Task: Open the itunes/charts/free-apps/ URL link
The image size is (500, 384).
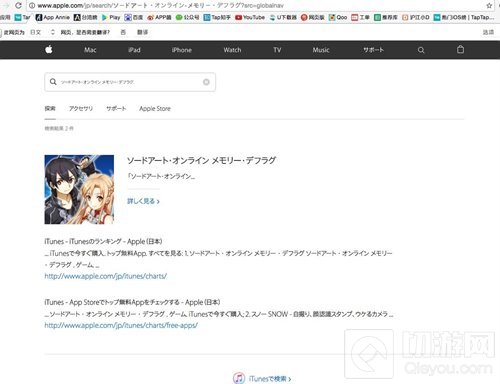Action: [121, 325]
